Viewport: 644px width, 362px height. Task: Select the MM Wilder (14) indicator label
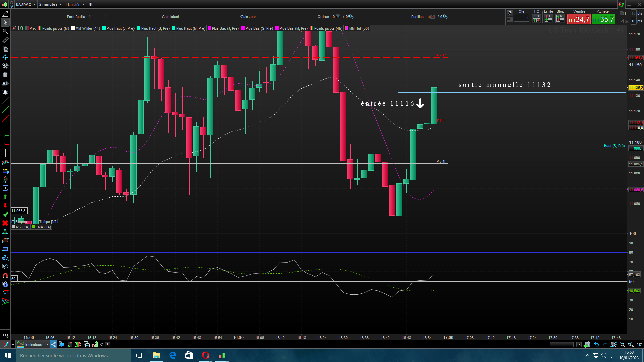tap(87, 28)
